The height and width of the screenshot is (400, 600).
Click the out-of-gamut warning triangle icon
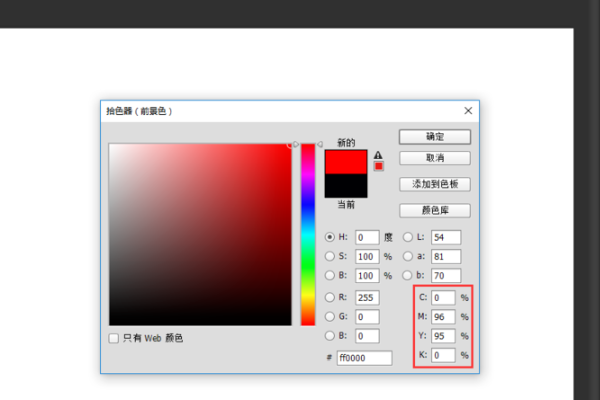(378, 155)
